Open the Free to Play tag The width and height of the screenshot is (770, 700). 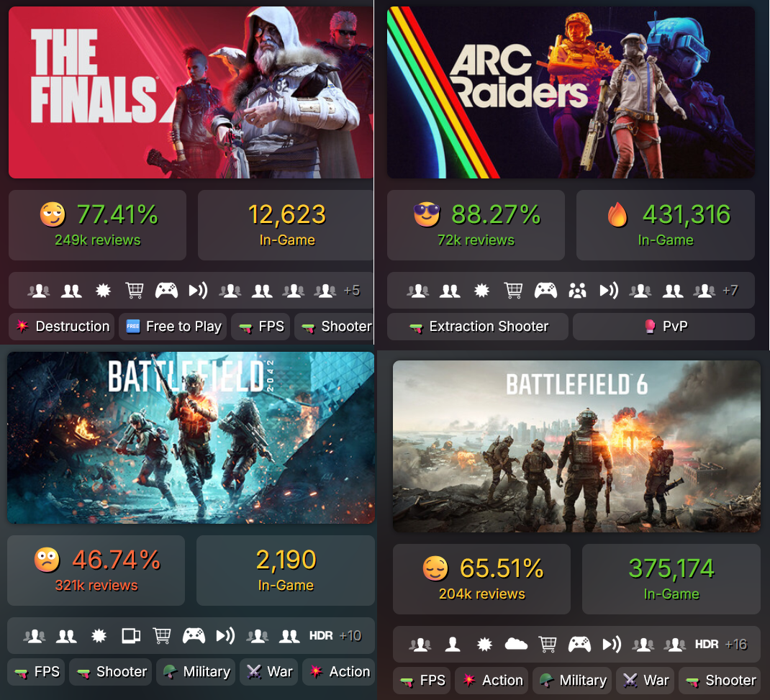[x=173, y=327]
